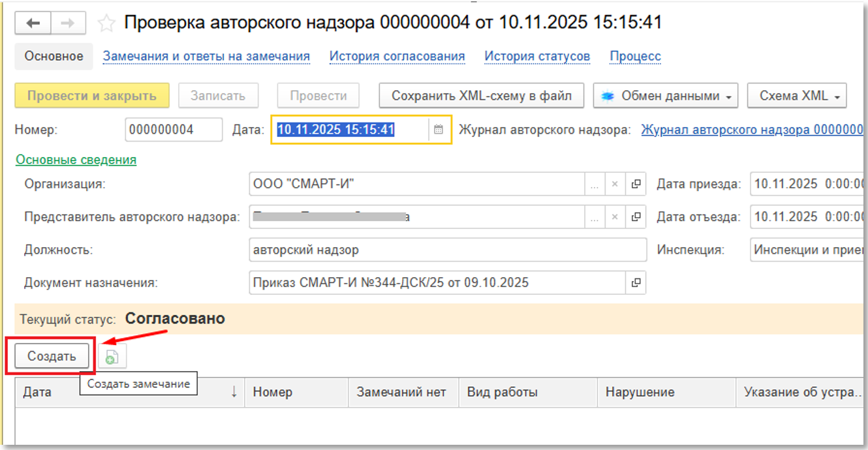The image size is (868, 450).
Task: Click the copy icon next to Создать
Action: click(x=112, y=357)
